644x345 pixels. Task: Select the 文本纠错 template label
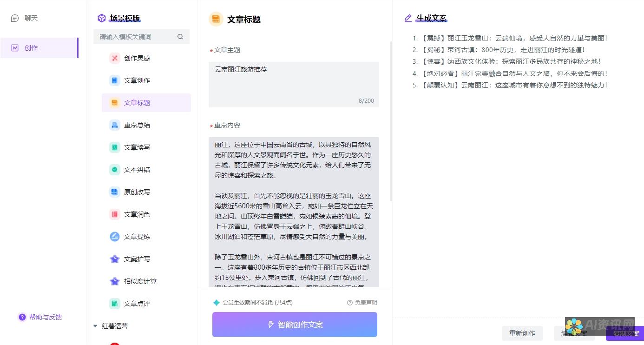[x=137, y=170]
